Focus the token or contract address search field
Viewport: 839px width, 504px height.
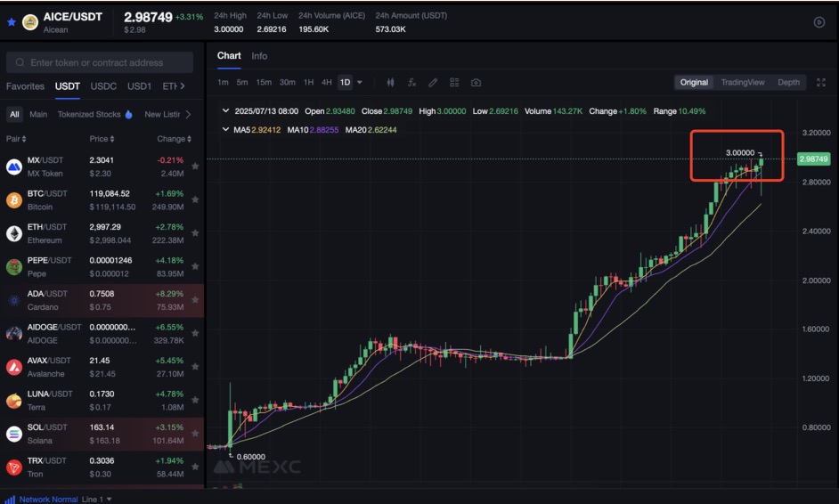coord(100,62)
